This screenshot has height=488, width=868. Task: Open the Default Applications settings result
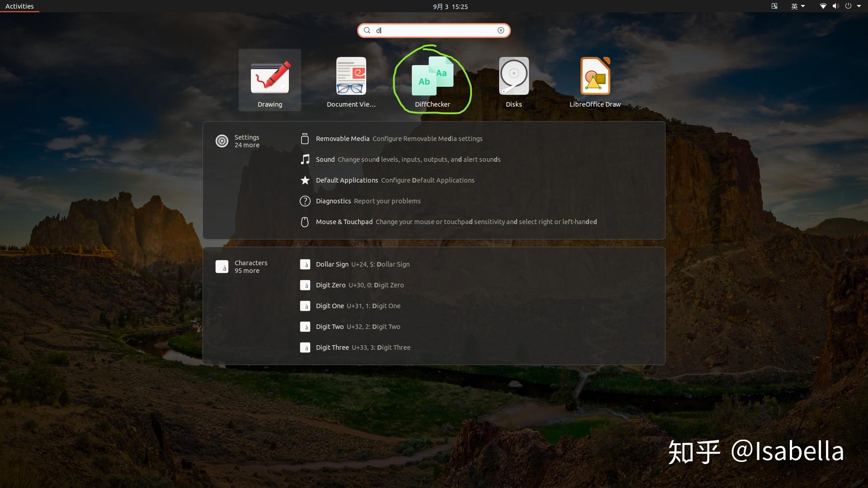click(x=479, y=180)
